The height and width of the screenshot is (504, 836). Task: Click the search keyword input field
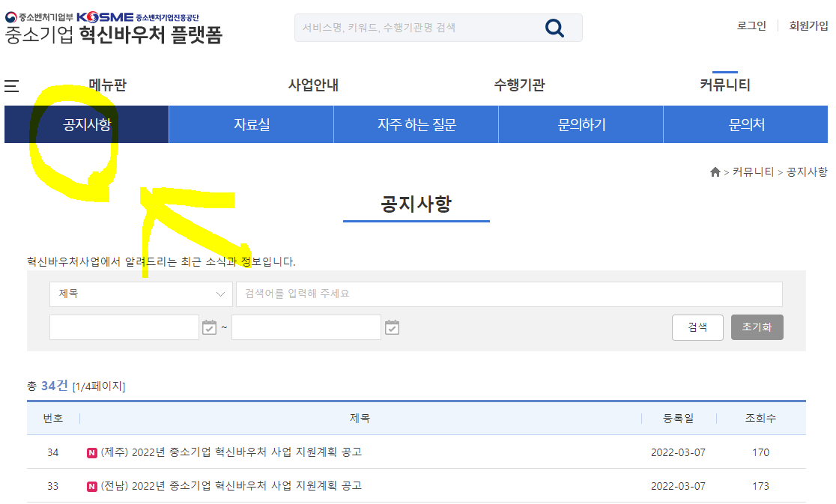click(x=509, y=294)
